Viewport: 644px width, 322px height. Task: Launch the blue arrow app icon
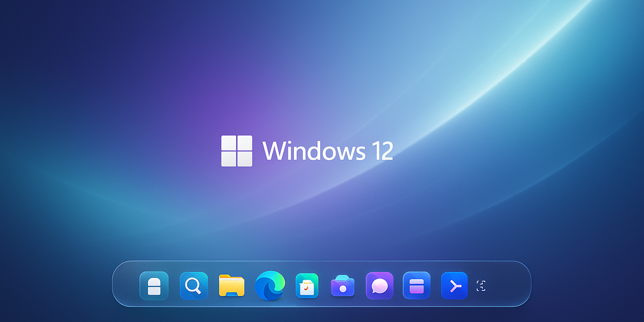tap(454, 286)
